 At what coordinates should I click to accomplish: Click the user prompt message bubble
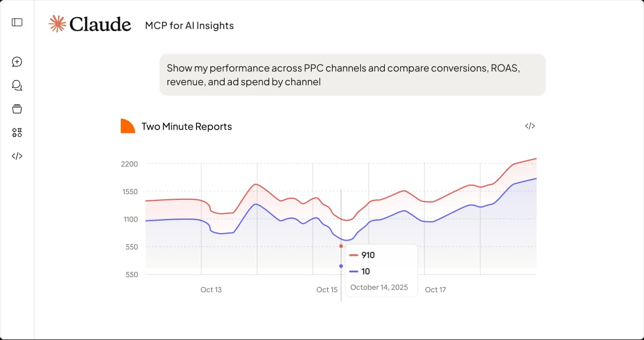pos(352,75)
